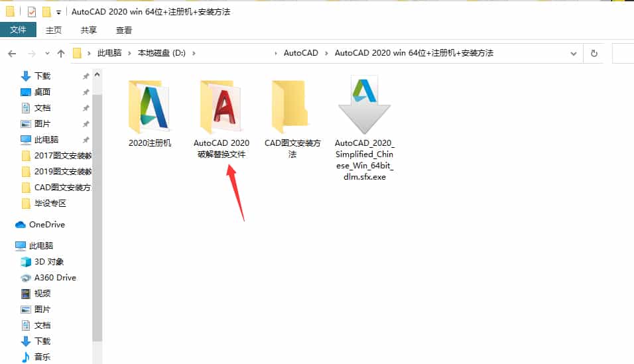
Task: Click the title bar folder icon
Action: [x=10, y=11]
